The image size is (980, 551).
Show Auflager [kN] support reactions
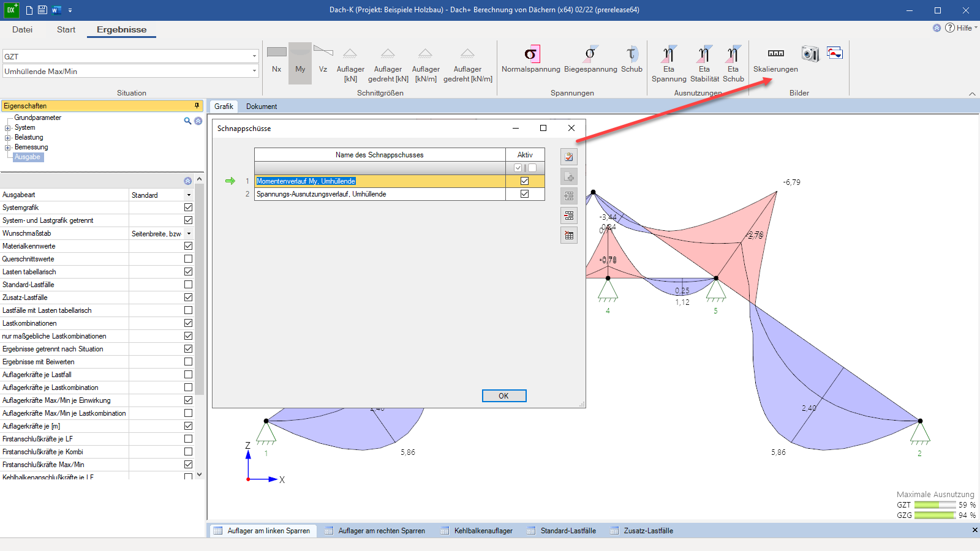click(350, 64)
